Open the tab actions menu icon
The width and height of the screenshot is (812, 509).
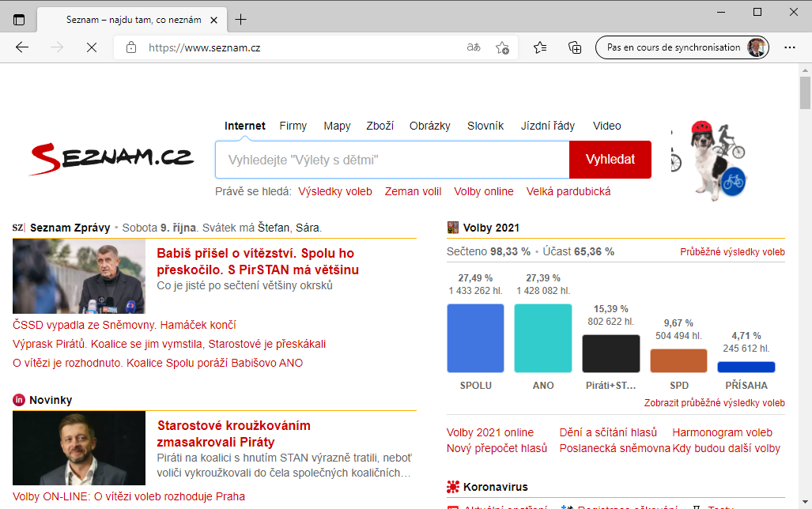pos(19,21)
